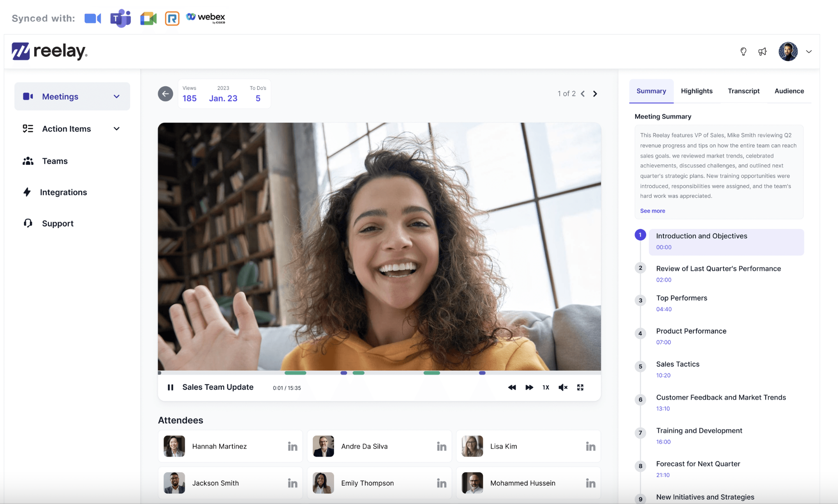
Task: Switch to the Transcript tab
Action: 743,91
